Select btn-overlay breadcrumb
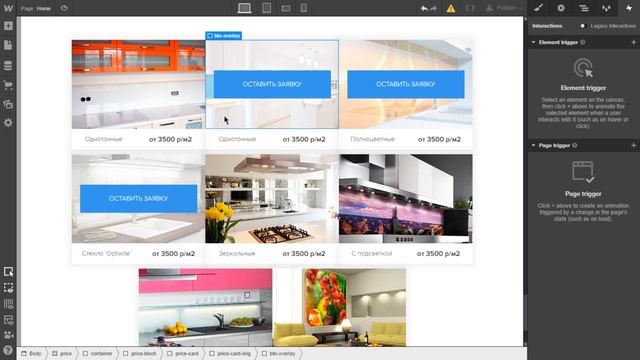Image resolution: width=640 pixels, height=360 pixels. pos(279,353)
